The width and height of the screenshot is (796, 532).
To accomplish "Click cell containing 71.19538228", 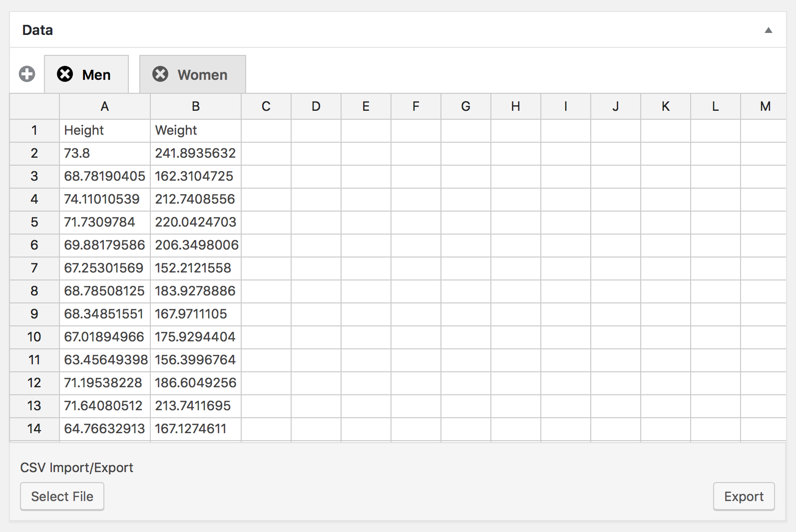I will (105, 383).
